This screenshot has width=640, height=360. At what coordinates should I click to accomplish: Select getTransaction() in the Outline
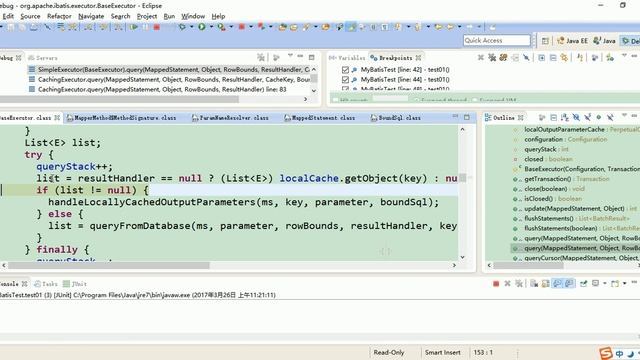click(x=561, y=179)
